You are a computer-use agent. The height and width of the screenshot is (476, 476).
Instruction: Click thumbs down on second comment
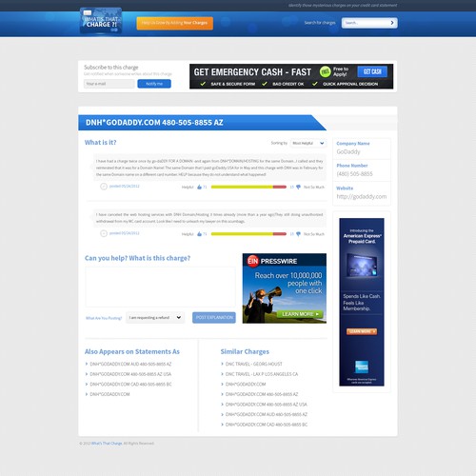(x=298, y=234)
